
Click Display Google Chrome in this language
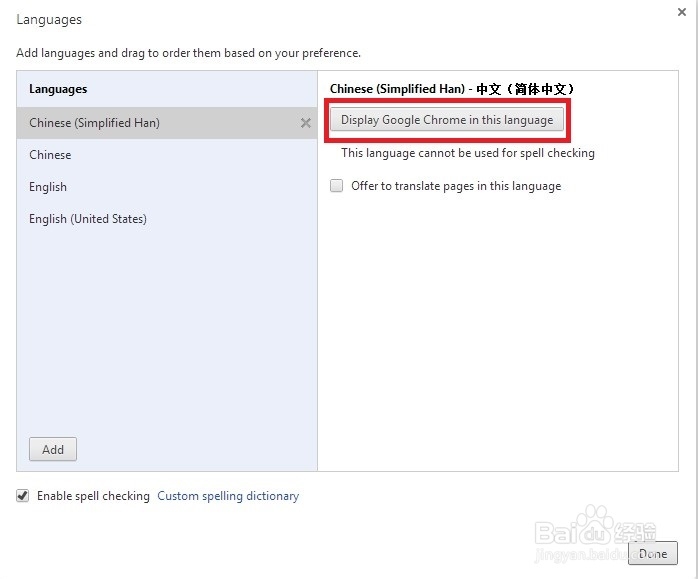[x=447, y=120]
